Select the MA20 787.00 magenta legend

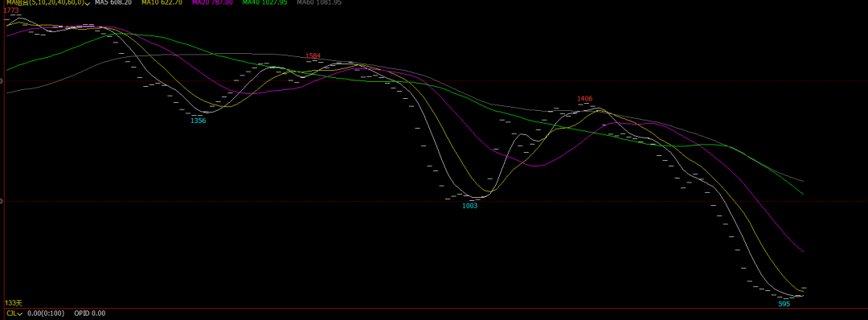click(x=212, y=2)
